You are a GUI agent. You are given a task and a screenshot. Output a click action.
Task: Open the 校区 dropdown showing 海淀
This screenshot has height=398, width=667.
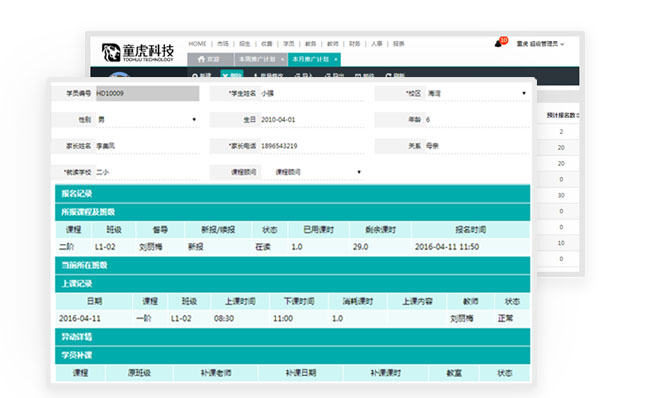[478, 94]
